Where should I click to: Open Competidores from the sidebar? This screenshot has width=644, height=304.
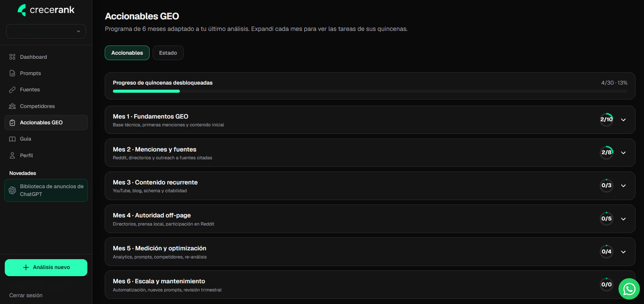click(46, 106)
